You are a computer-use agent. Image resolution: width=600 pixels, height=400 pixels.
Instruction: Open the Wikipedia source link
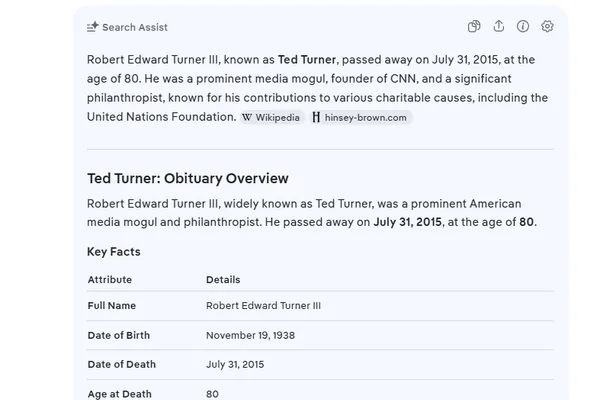[x=271, y=118]
